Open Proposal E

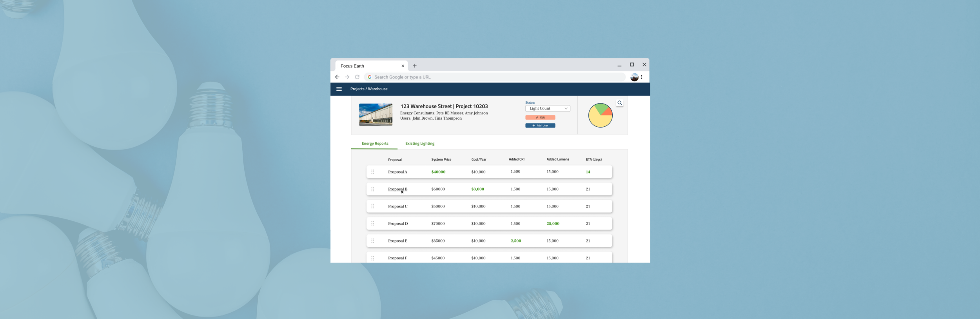point(397,241)
